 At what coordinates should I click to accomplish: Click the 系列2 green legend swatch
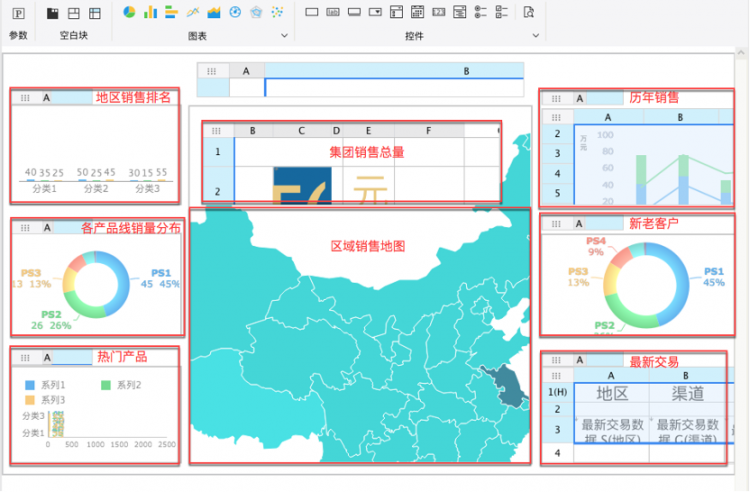[x=106, y=385]
